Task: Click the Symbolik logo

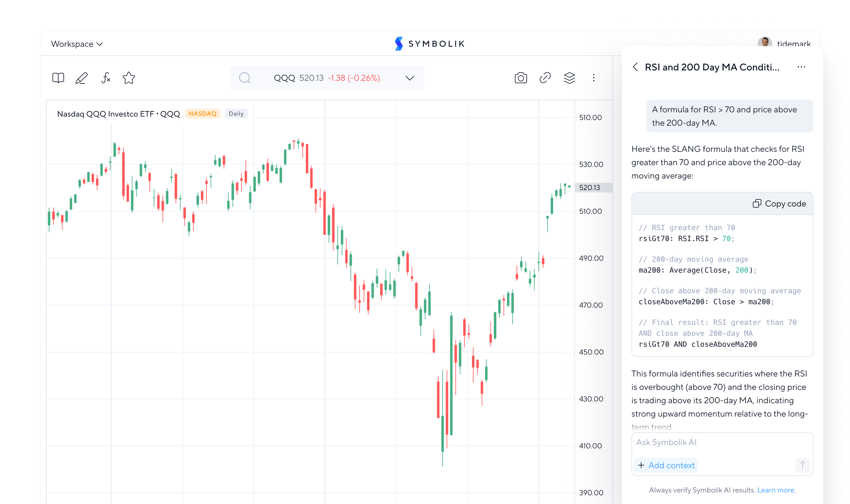Action: 430,44
